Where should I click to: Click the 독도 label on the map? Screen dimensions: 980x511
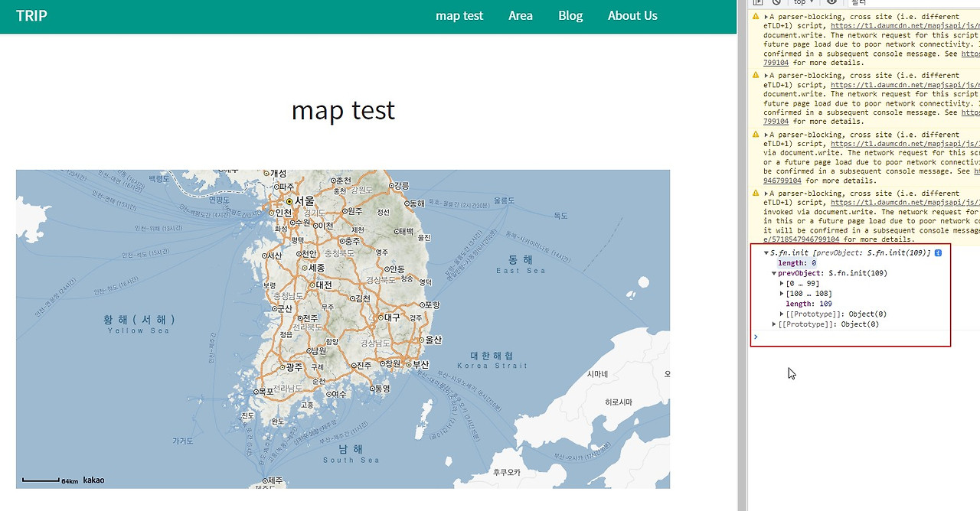coord(561,216)
